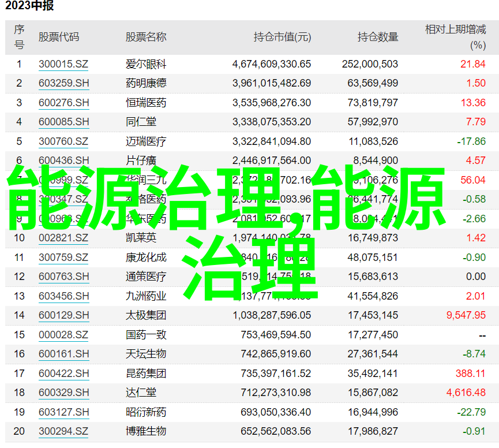The width and height of the screenshot is (499, 448).
Task: Select stock name 昆药集团
Action: coord(146,374)
